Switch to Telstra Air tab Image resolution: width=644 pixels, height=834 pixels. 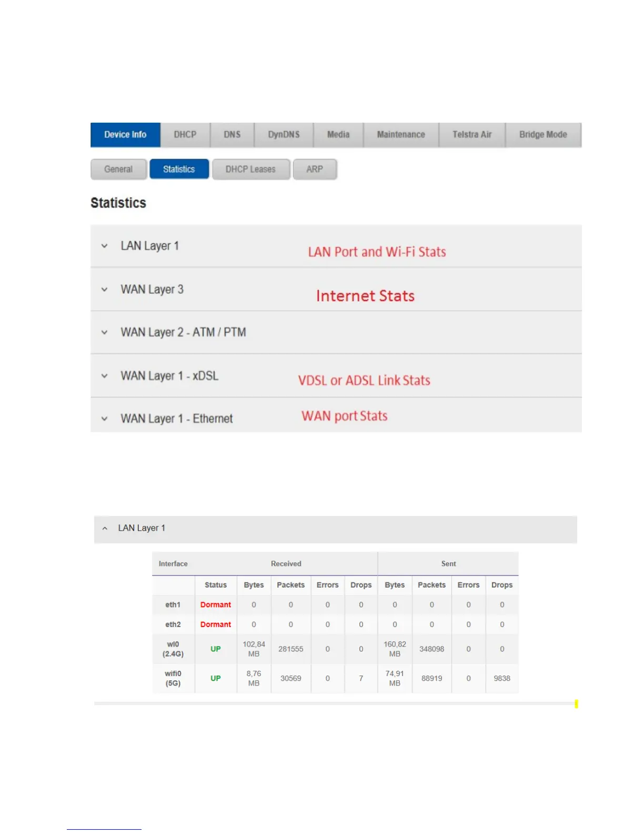[x=472, y=135]
